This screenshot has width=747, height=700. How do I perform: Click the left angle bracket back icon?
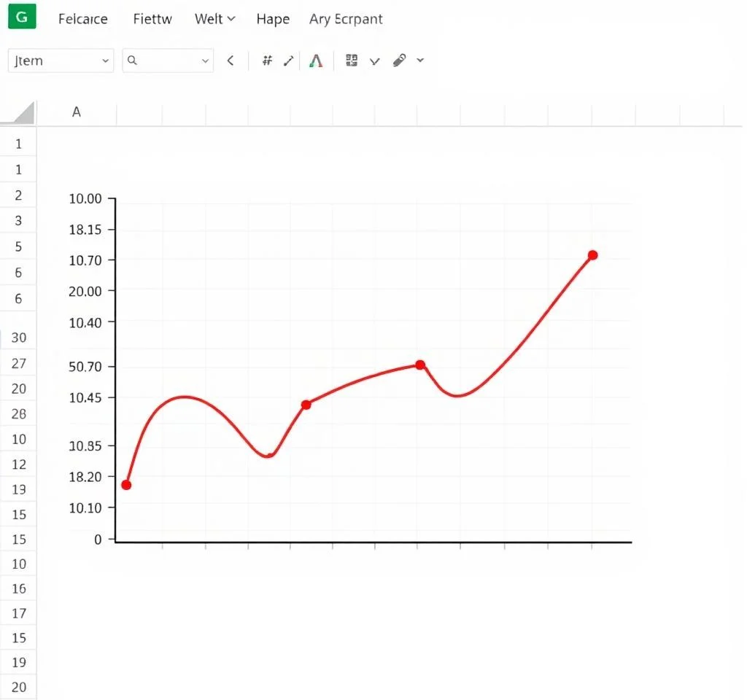point(231,61)
